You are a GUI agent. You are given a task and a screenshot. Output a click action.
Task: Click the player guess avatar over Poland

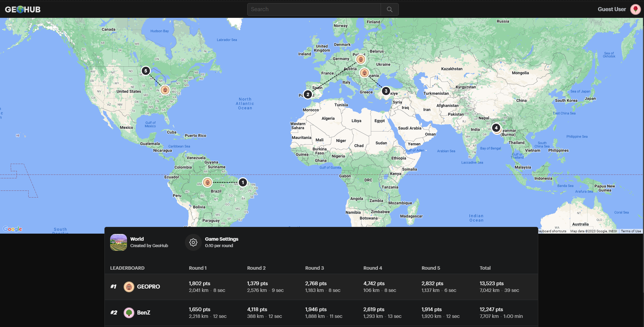click(x=361, y=59)
